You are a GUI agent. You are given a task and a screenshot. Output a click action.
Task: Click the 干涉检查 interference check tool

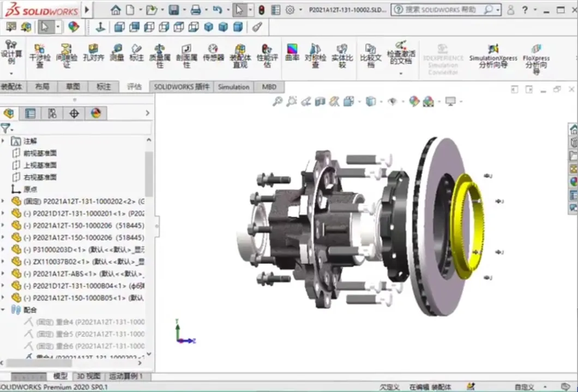[x=39, y=56]
